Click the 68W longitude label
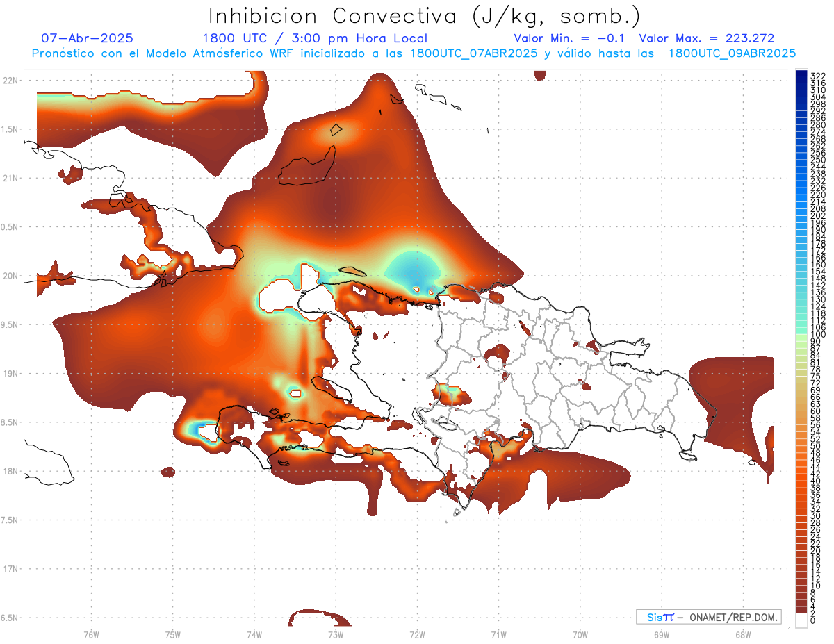 (743, 634)
